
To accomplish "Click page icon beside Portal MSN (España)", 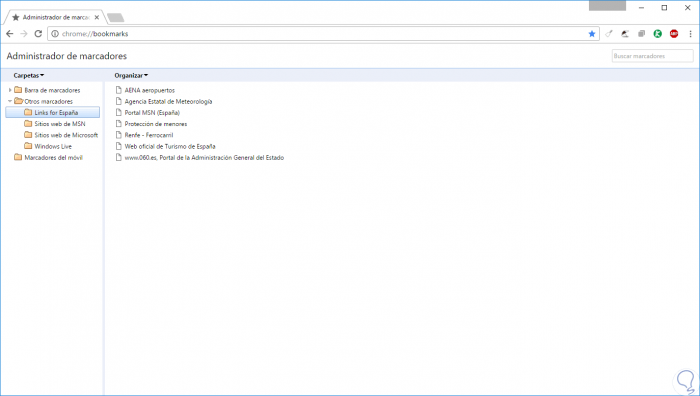I will click(x=119, y=112).
